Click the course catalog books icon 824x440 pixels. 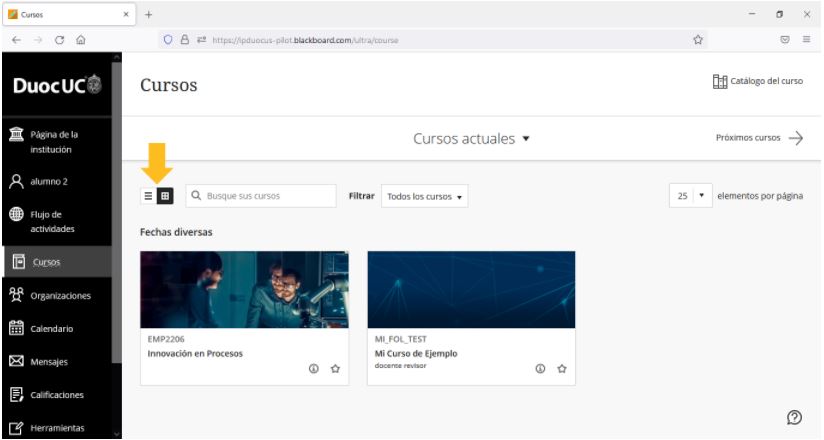click(x=719, y=81)
